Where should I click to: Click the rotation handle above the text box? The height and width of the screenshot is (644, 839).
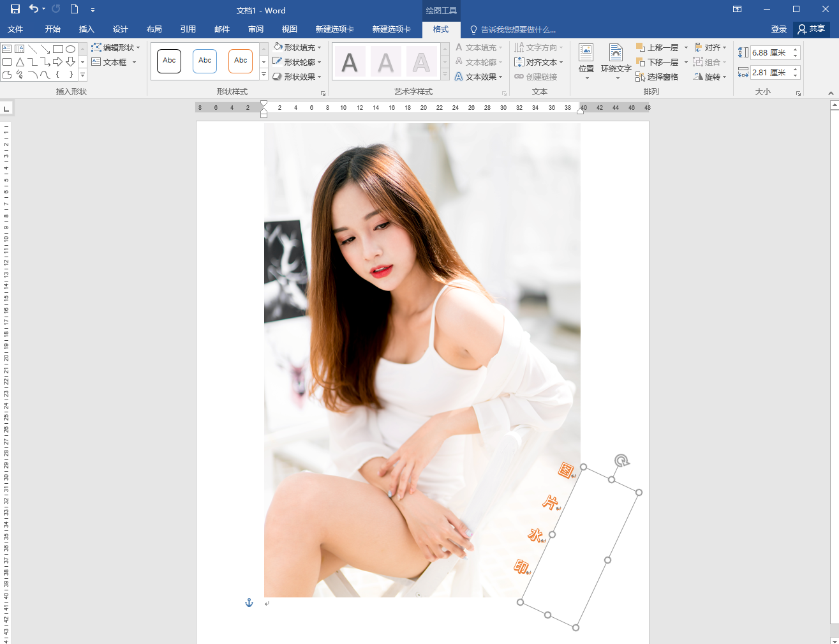coord(621,461)
